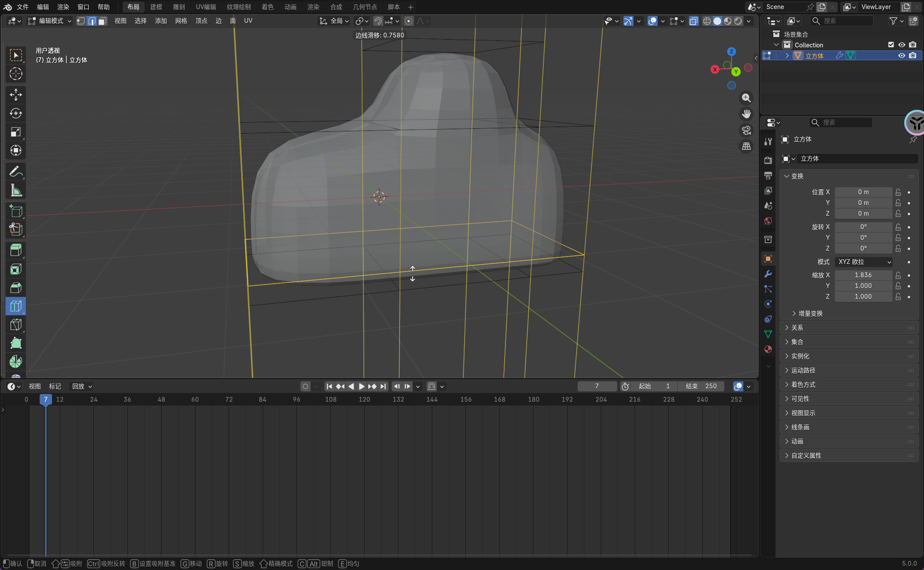Open the Modifiers wrench properties tab
Viewport: 924px width, 570px height.
coord(768,274)
